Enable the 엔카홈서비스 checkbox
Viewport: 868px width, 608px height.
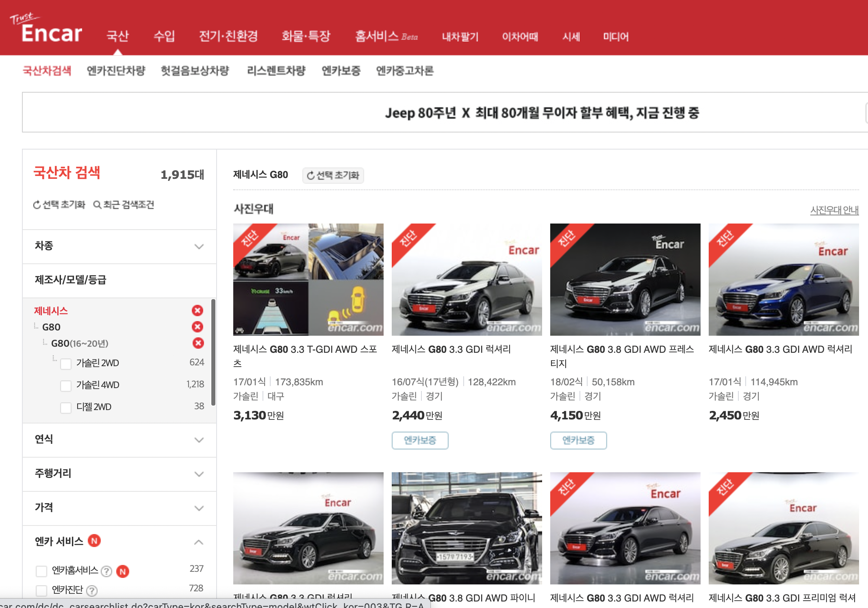[41, 571]
